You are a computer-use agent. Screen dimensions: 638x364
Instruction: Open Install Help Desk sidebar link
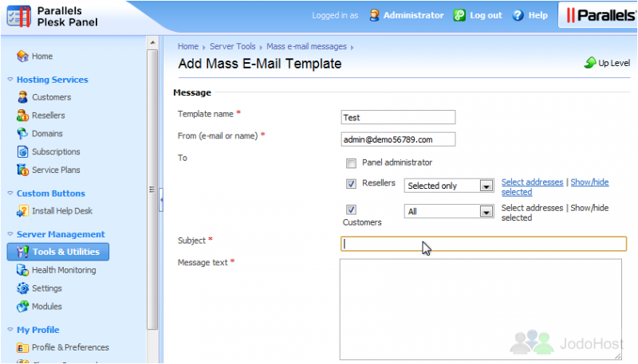[62, 211]
